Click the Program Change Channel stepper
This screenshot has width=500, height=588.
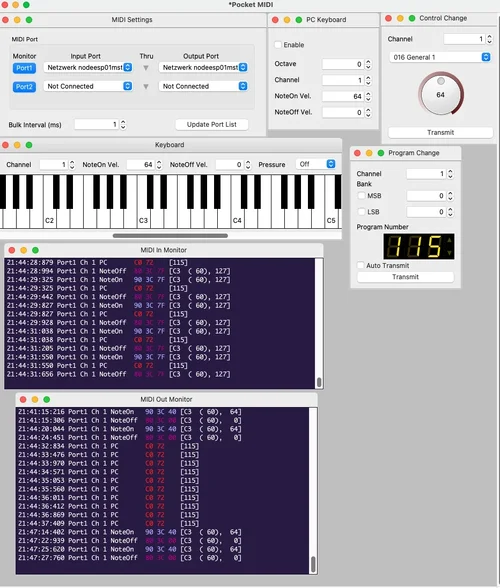450,174
